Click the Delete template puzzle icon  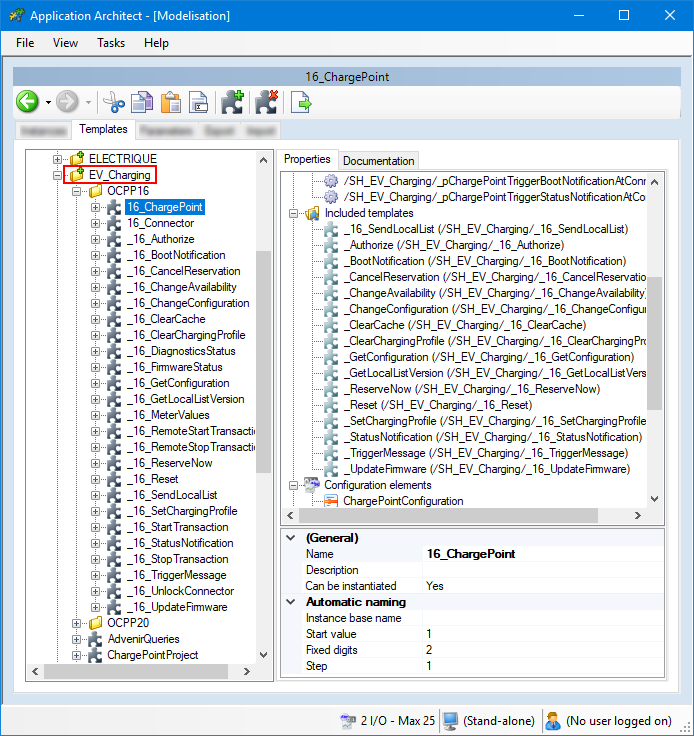pyautogui.click(x=267, y=102)
